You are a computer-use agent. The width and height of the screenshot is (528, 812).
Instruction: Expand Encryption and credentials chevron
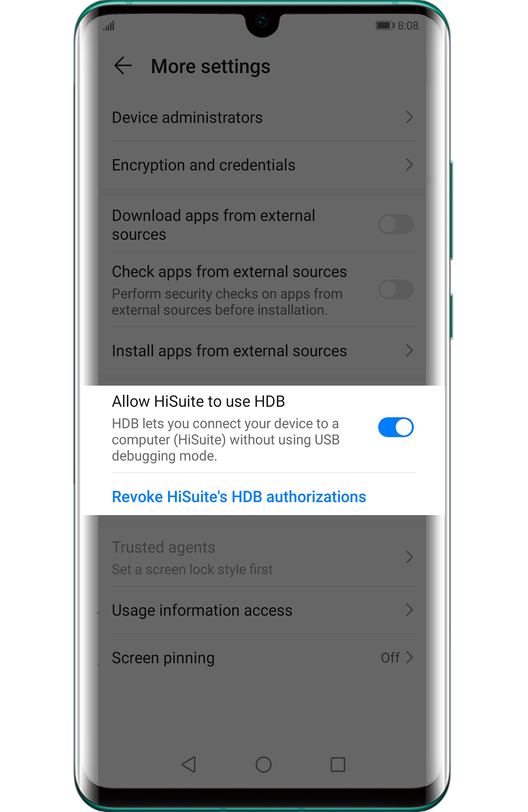[x=410, y=165]
